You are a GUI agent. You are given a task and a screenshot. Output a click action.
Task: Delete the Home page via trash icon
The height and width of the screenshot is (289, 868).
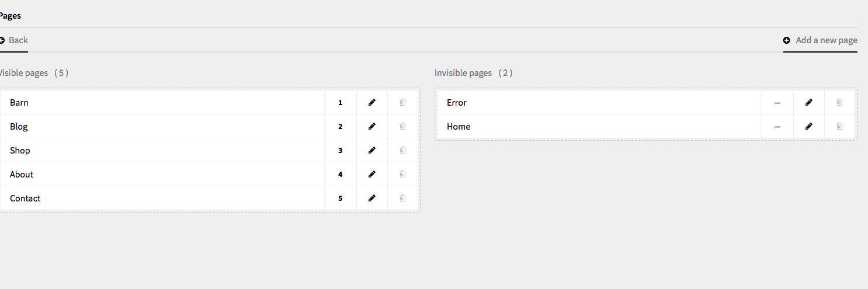coord(839,126)
